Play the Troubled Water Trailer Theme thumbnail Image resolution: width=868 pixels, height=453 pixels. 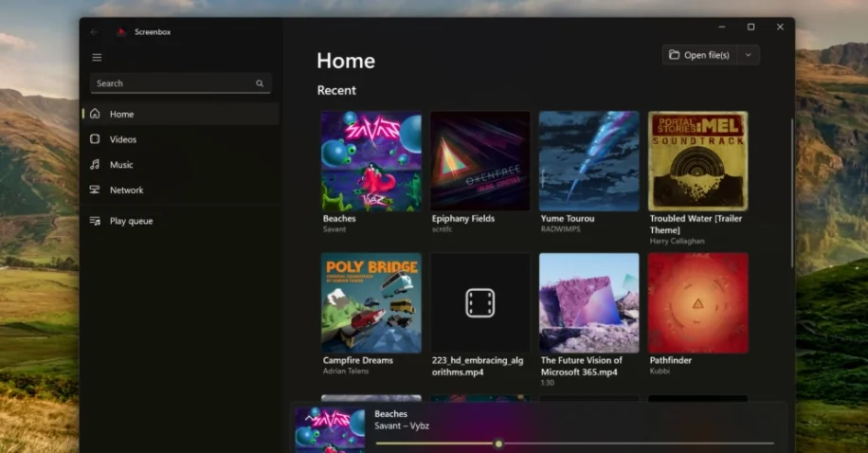[x=698, y=161]
